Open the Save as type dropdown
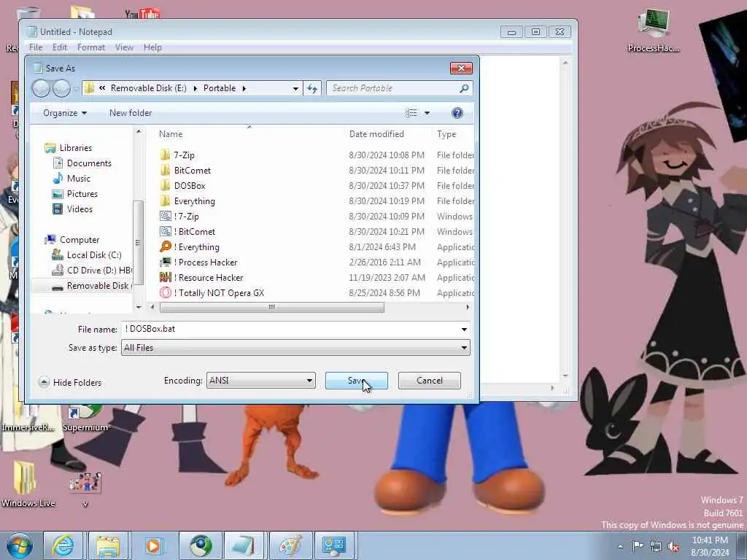The width and height of the screenshot is (747, 560). click(295, 348)
